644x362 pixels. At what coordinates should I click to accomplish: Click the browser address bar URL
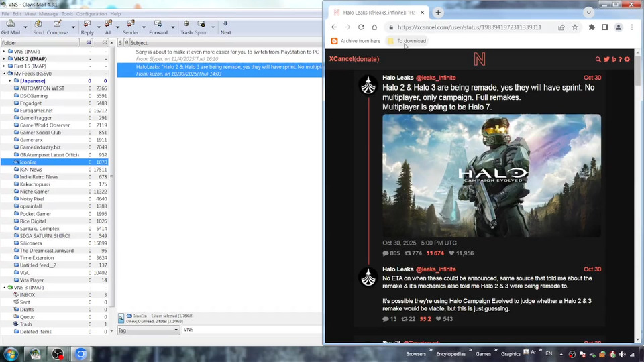coord(470,27)
